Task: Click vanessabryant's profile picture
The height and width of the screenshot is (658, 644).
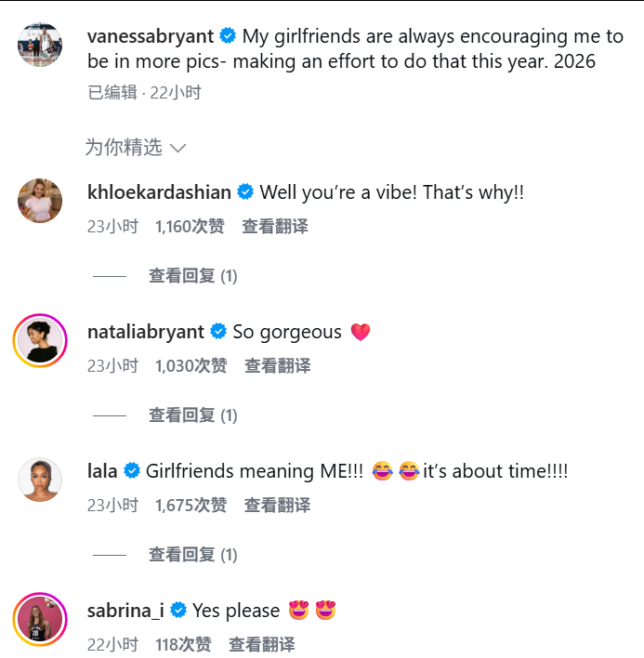Action: (x=40, y=45)
